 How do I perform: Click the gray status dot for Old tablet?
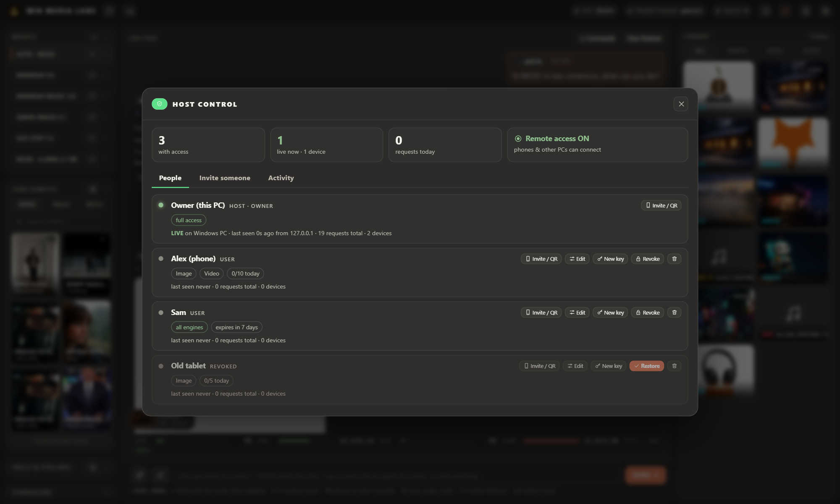[161, 366]
